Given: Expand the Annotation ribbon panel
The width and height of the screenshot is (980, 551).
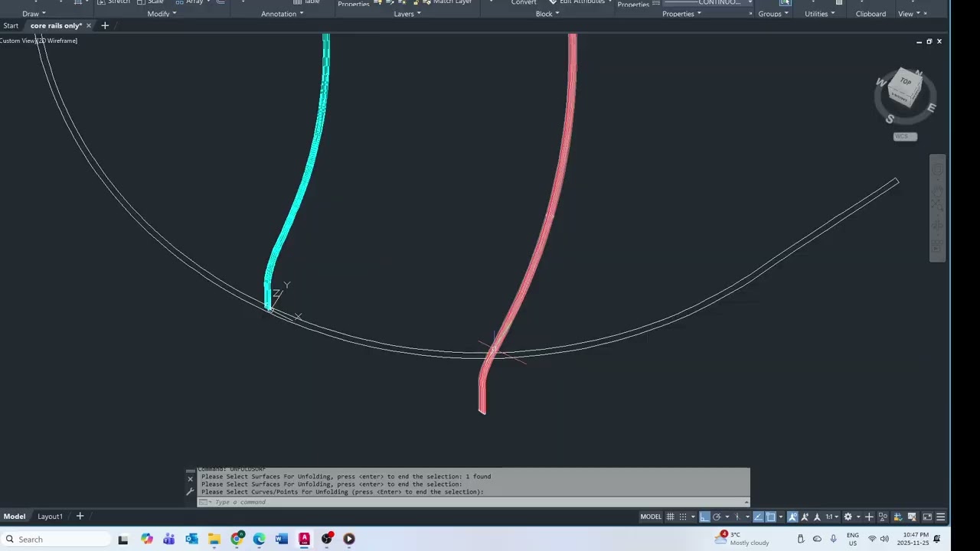Looking at the screenshot, I should (x=283, y=14).
